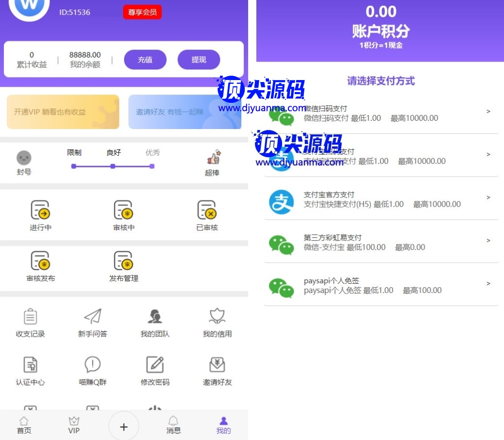
Task: Click the 充值 recharge button
Action: (145, 60)
